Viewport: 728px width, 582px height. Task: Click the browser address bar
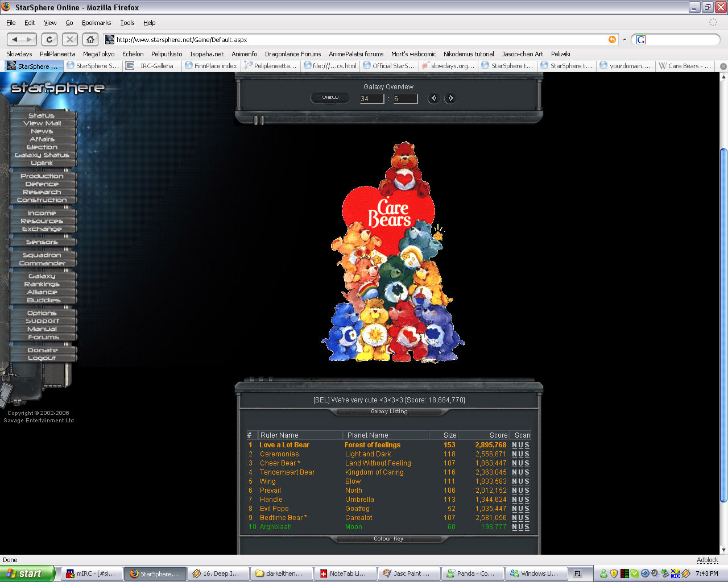pyautogui.click(x=361, y=40)
